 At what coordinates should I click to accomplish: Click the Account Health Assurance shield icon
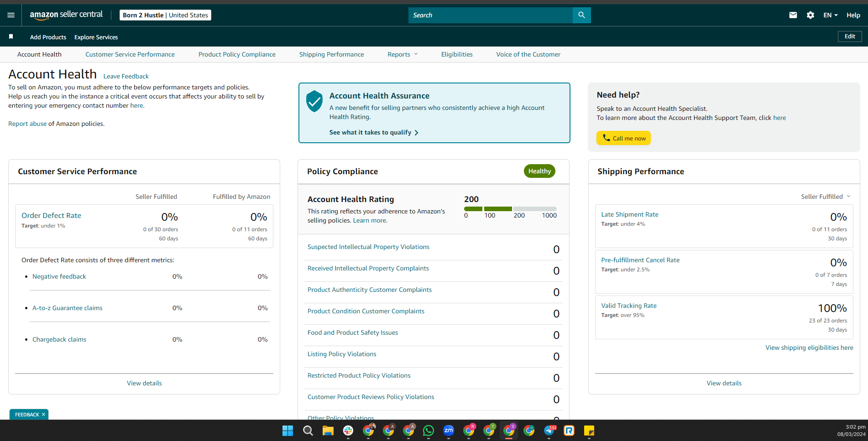click(x=314, y=101)
